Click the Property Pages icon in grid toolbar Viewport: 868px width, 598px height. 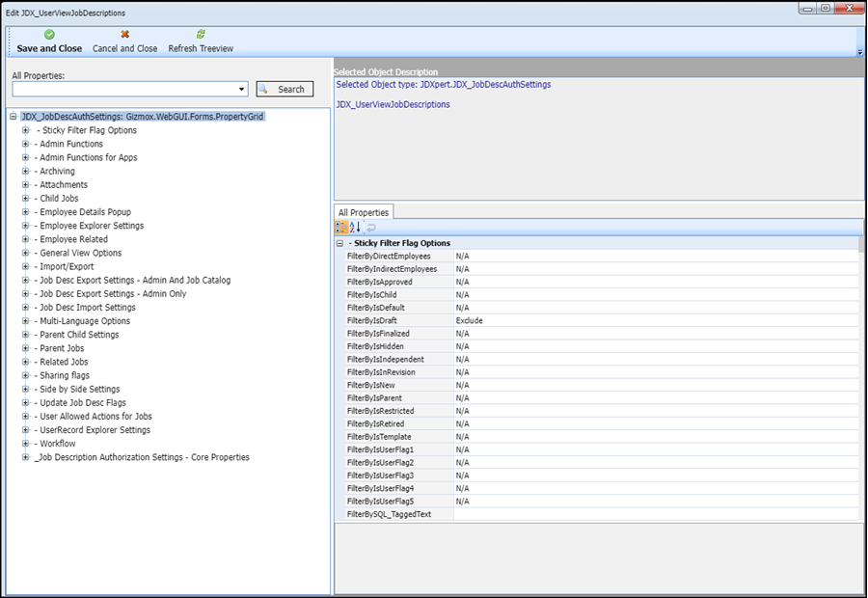(x=371, y=228)
